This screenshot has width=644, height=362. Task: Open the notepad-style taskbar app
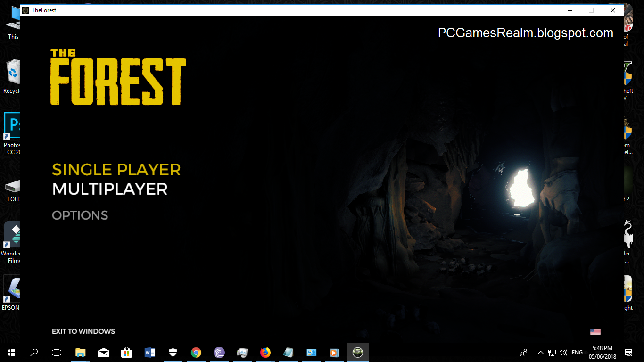tap(288, 353)
